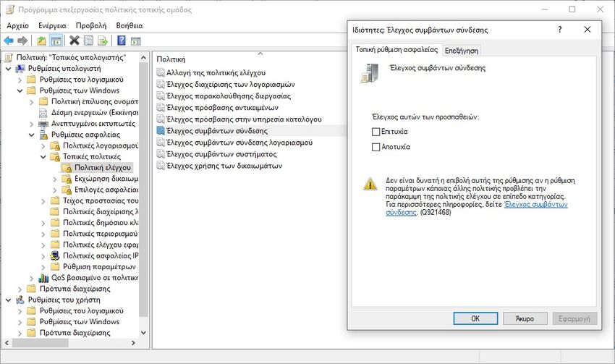
Task: Click the Export List toolbar icon
Action: 103,41
